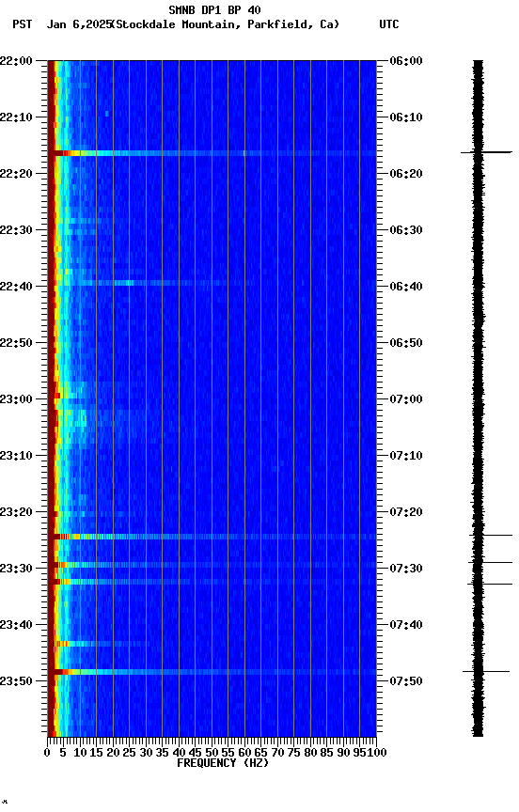This screenshot has height=812, width=519.
Task: Click the 06:40 UTC time label
Action: click(405, 287)
